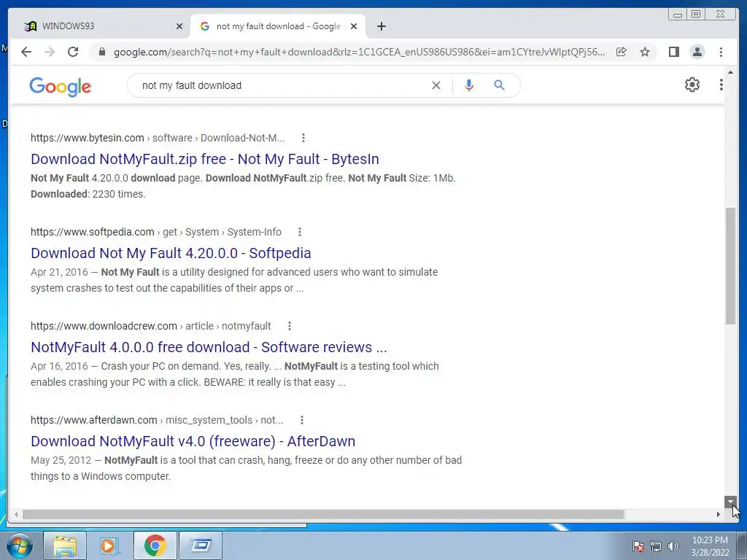Bookmark this page with the star icon
Image resolution: width=747 pixels, height=560 pixels.
[x=645, y=52]
